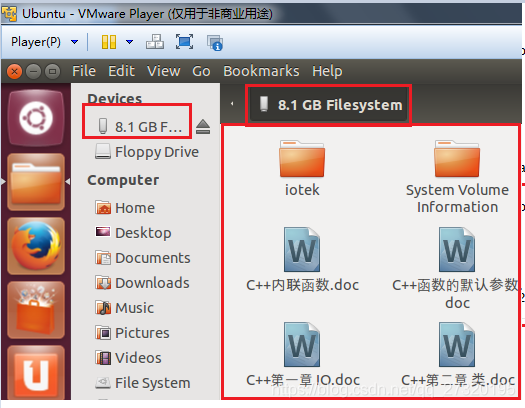Viewport: 525px width, 408px height.
Task: Close the Nautilus window with orange button
Action: (14, 71)
